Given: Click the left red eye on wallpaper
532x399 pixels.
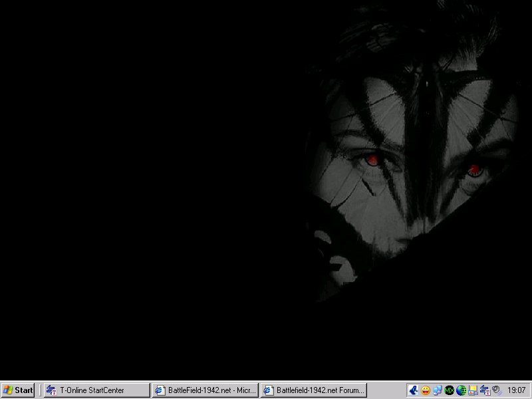Looking at the screenshot, I should click(x=373, y=160).
